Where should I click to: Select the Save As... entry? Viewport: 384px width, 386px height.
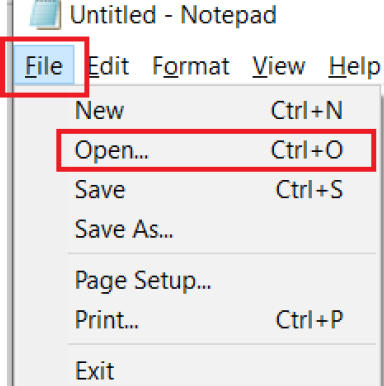coord(223,229)
